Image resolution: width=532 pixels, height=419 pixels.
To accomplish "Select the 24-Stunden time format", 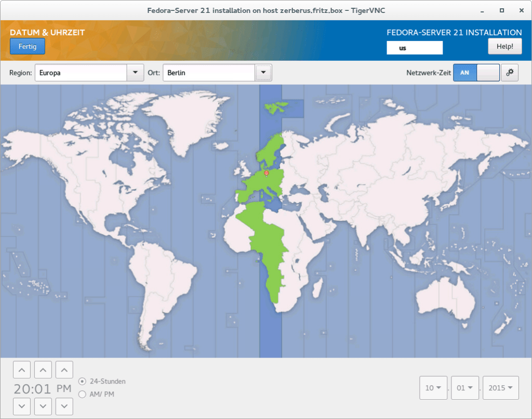I will pos(82,381).
